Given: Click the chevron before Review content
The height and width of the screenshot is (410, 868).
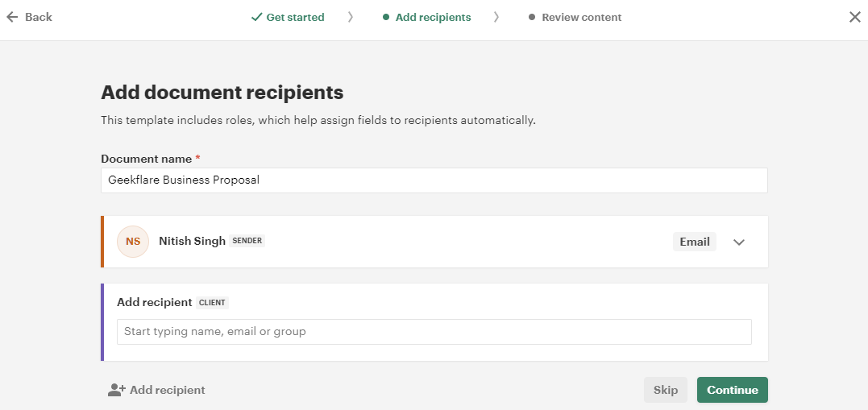Looking at the screenshot, I should click(x=496, y=17).
